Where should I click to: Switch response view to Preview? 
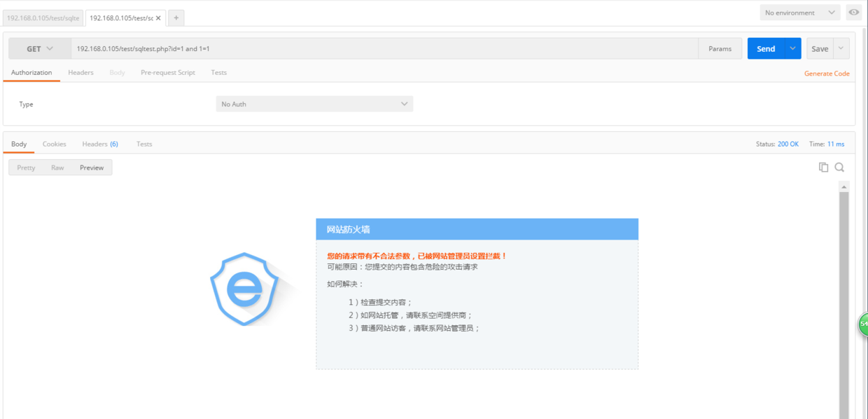click(92, 167)
